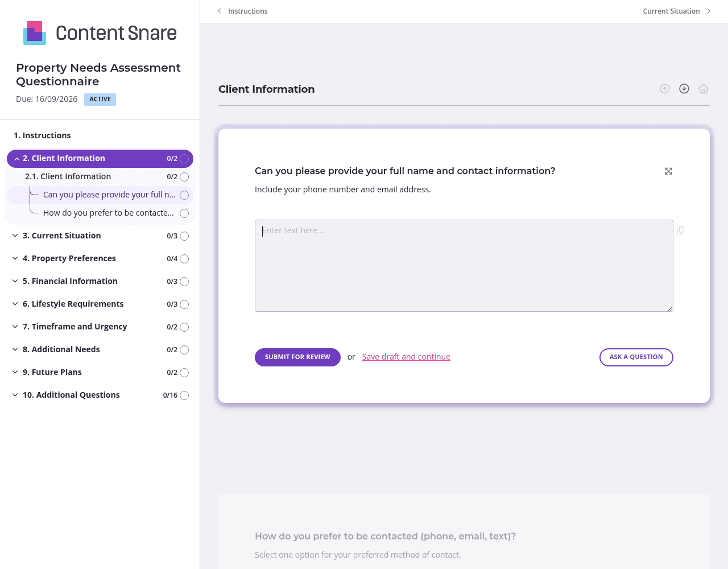This screenshot has height=569, width=728.
Task: Click the home icon beside Client Information
Action: (704, 89)
